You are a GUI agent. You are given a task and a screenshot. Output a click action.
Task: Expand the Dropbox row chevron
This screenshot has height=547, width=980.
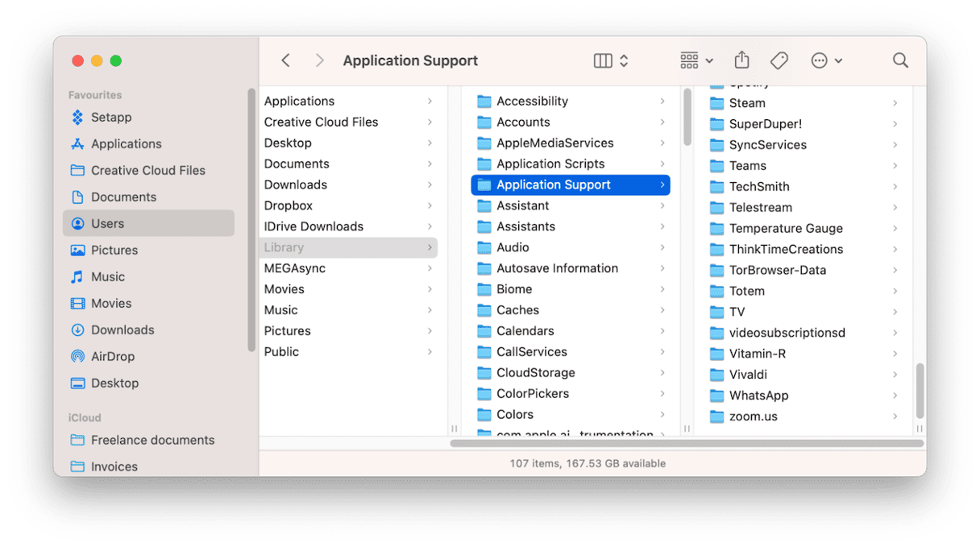point(430,205)
